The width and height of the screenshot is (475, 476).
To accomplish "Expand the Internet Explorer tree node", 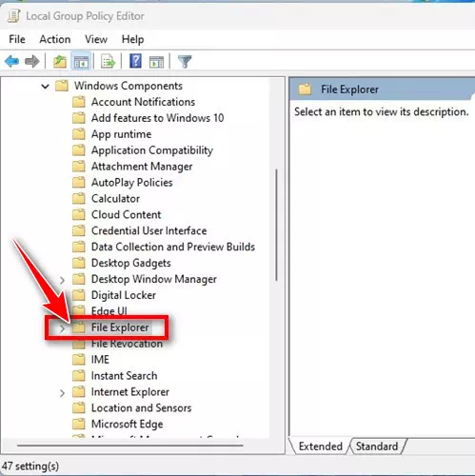I will tap(62, 393).
